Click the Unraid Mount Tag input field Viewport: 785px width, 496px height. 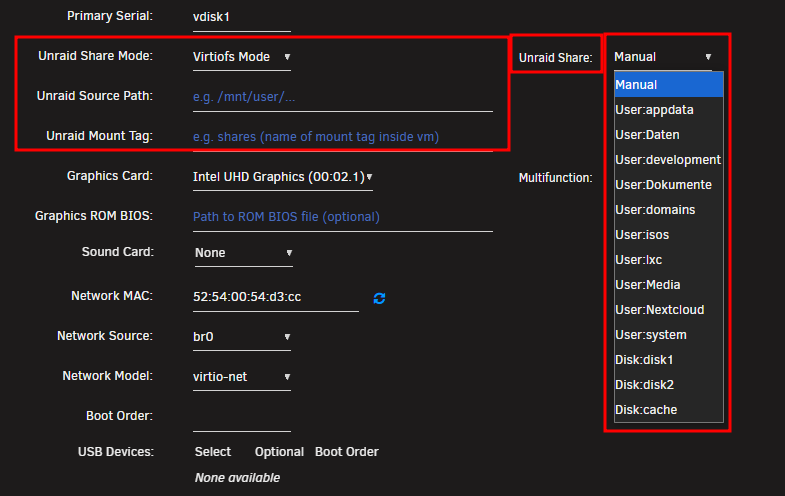pyautogui.click(x=343, y=137)
